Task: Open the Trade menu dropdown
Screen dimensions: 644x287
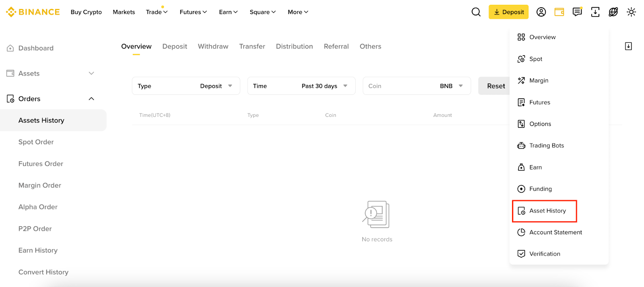Action: 157,12
